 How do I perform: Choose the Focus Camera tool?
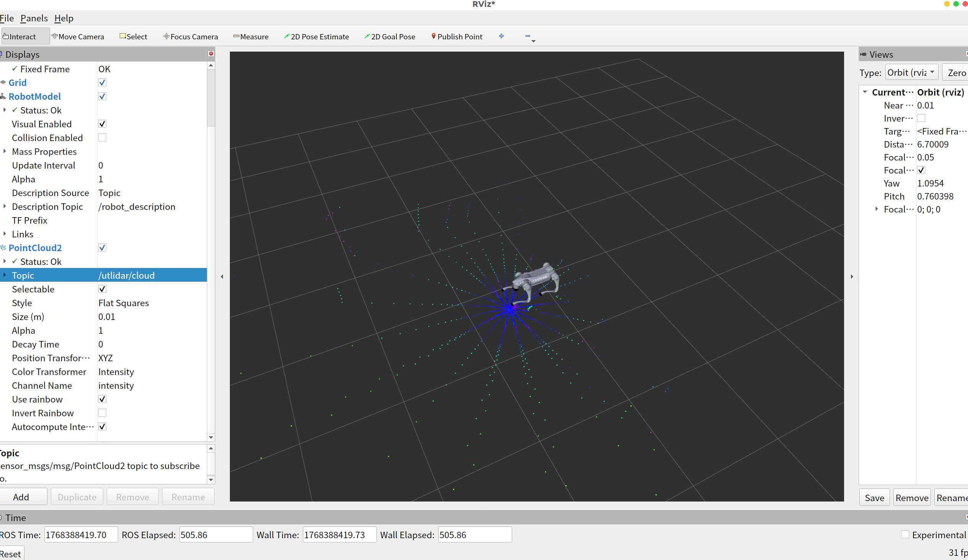click(190, 36)
